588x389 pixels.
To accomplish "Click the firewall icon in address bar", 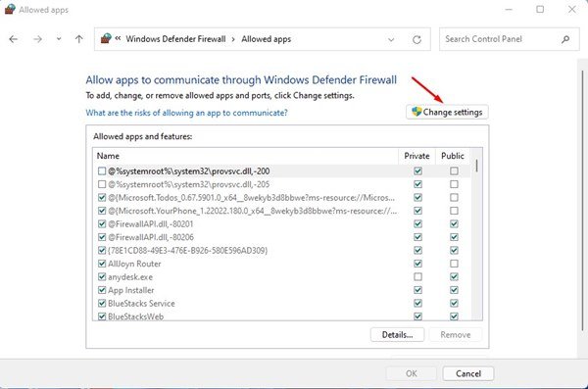I will tap(106, 38).
